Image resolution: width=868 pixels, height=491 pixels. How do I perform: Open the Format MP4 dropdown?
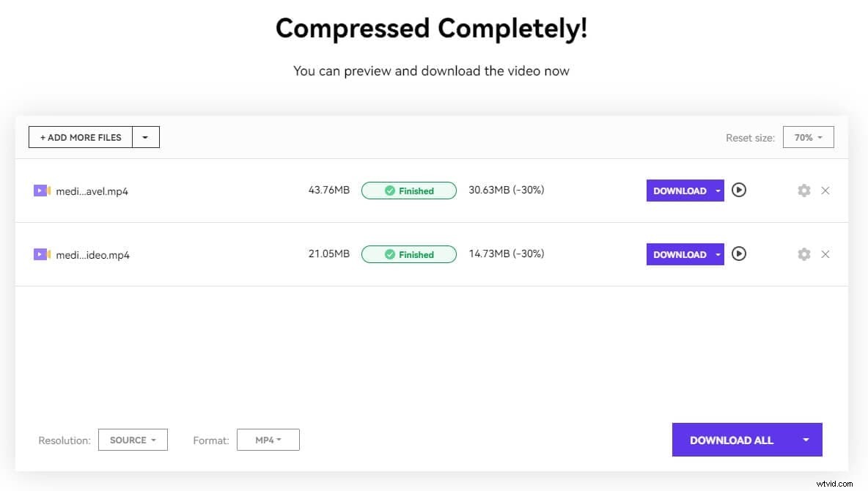pos(268,440)
